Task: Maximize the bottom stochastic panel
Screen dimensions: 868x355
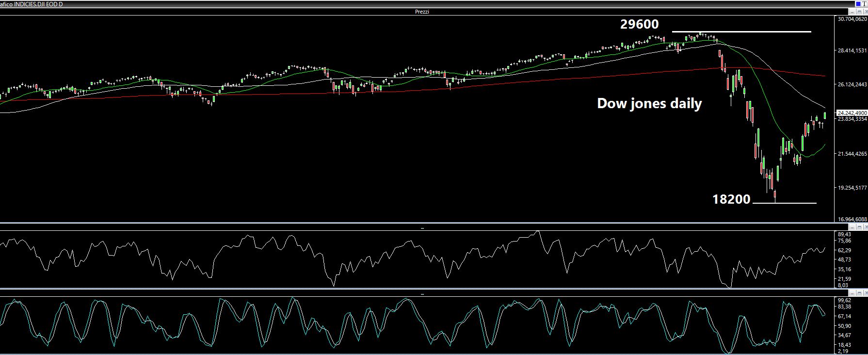Action: click(x=859, y=293)
